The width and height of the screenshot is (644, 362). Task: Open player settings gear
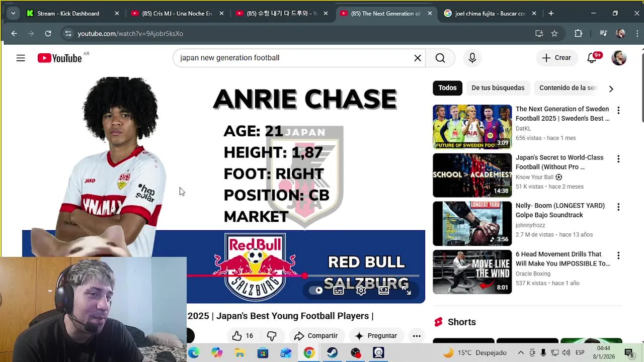361,290
